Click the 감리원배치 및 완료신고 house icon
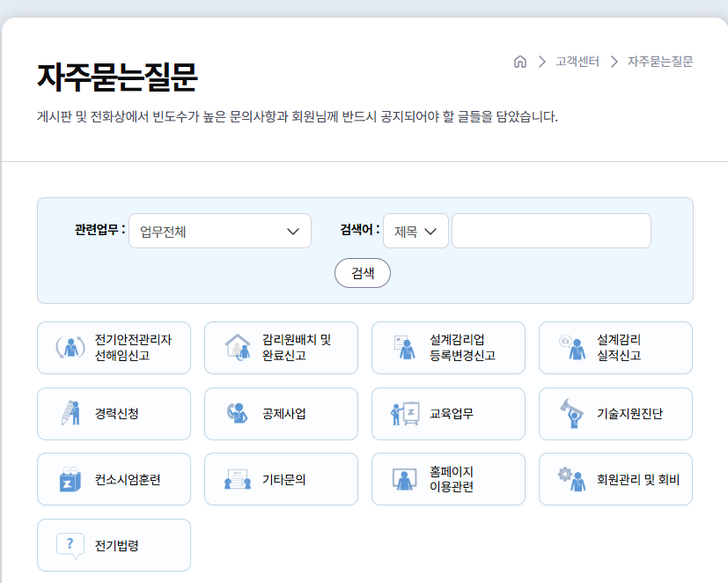The width and height of the screenshot is (728, 583). pos(238,347)
